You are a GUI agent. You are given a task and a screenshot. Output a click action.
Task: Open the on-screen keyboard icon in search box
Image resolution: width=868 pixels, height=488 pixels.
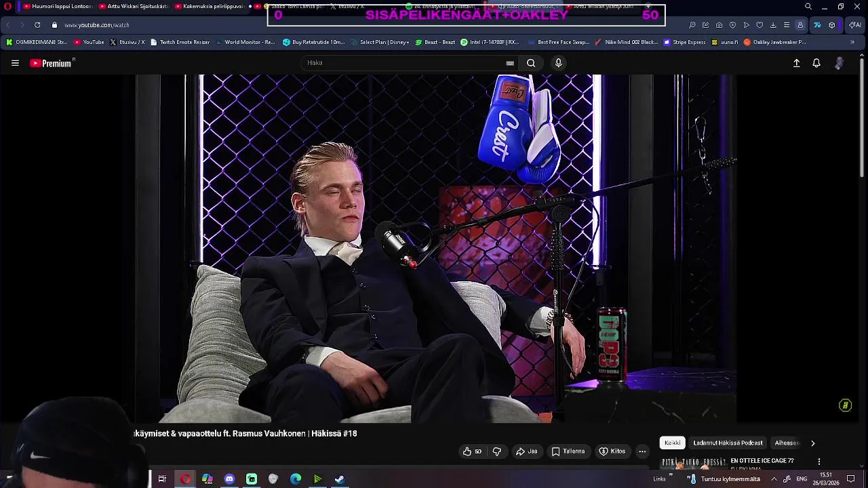coord(510,63)
